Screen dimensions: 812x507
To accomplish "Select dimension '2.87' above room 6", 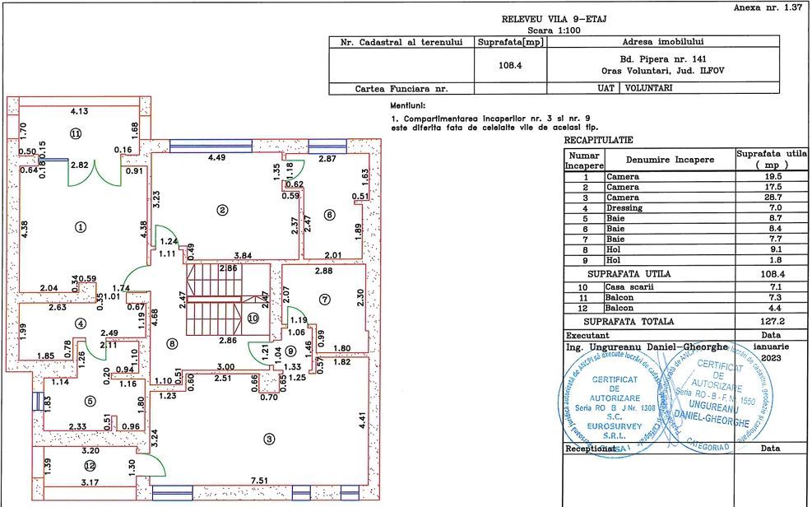I will pos(327,159).
